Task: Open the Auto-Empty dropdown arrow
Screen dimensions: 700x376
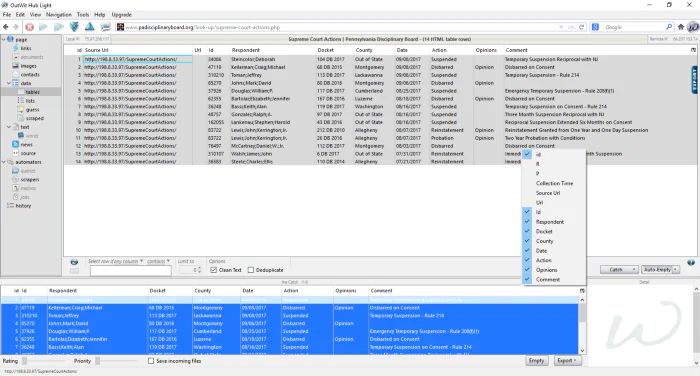Action: [675, 270]
